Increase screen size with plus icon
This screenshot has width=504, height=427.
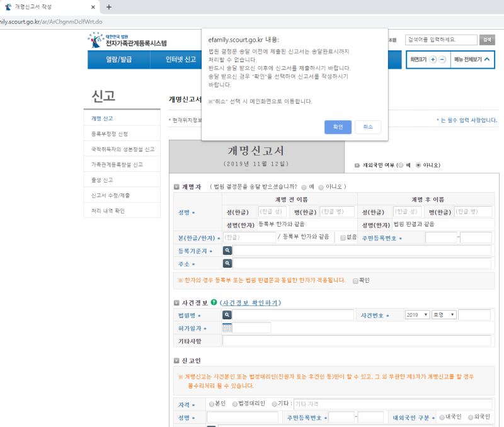433,59
